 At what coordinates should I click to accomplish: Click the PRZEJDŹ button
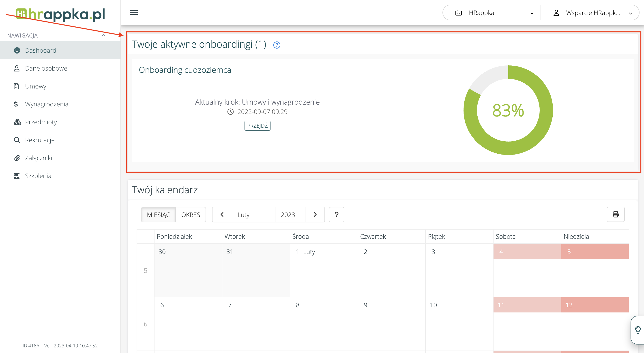click(x=257, y=125)
